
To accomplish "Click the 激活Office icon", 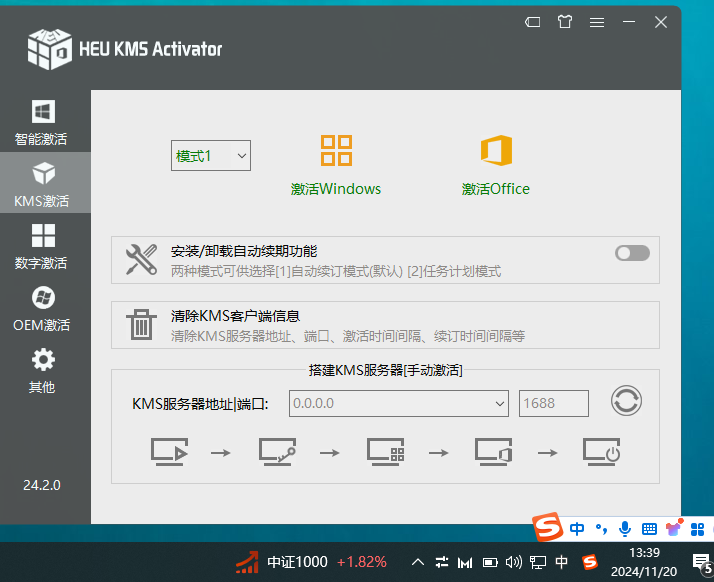I will coord(496,150).
